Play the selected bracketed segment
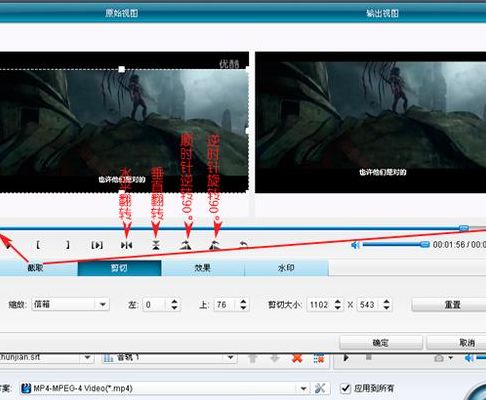The width and height of the screenshot is (486, 400). pyautogui.click(x=97, y=245)
